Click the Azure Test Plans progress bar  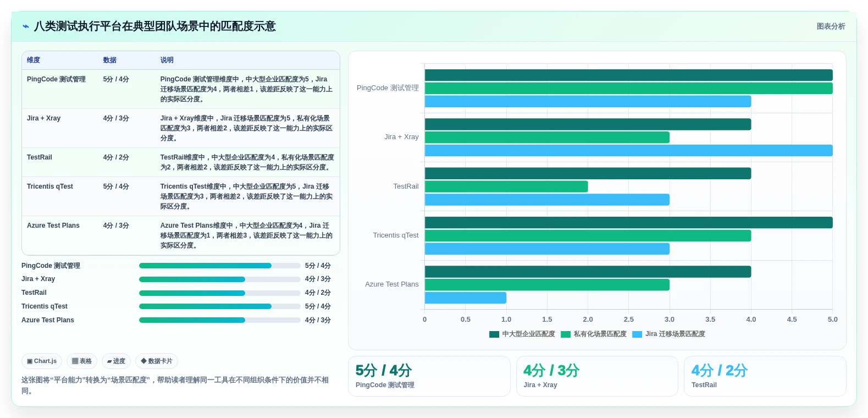[220, 320]
